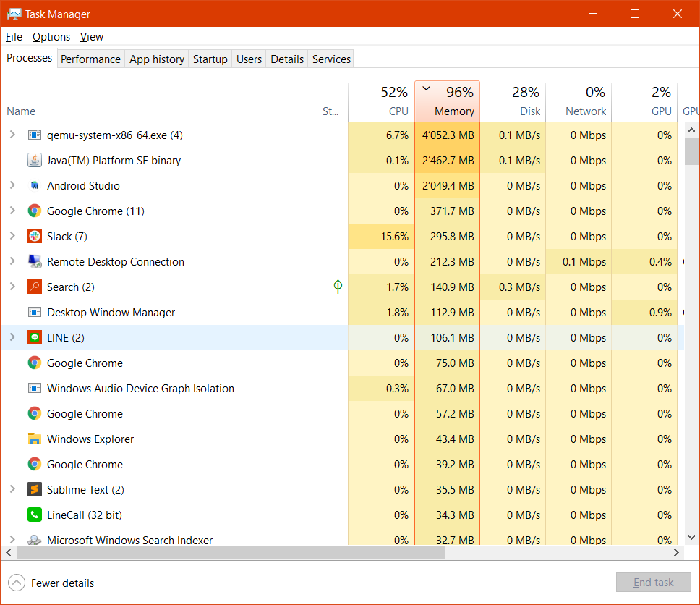Screen dimensions: 700x605
Task: Click the Search process red icon
Action: coord(34,287)
